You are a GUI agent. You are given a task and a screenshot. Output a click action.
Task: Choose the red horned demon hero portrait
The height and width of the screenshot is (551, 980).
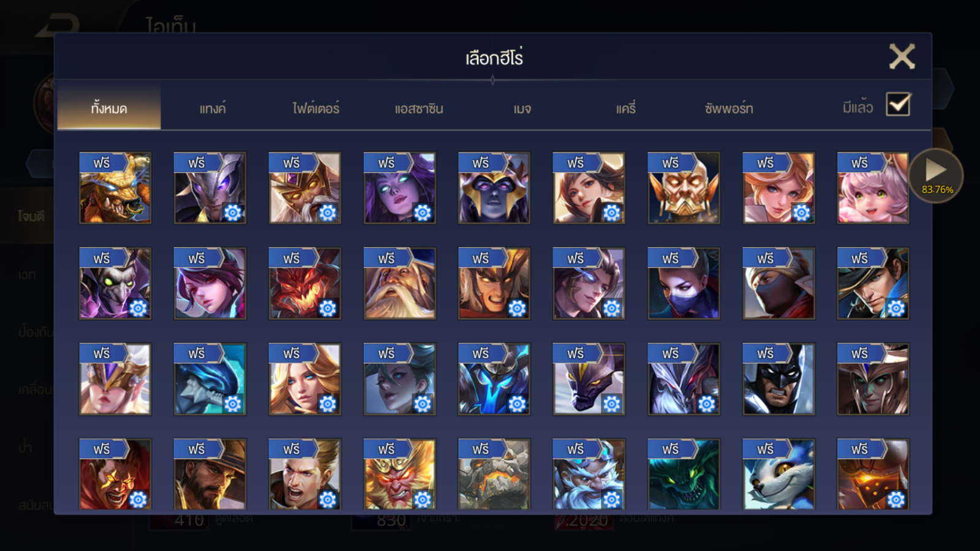(x=304, y=283)
